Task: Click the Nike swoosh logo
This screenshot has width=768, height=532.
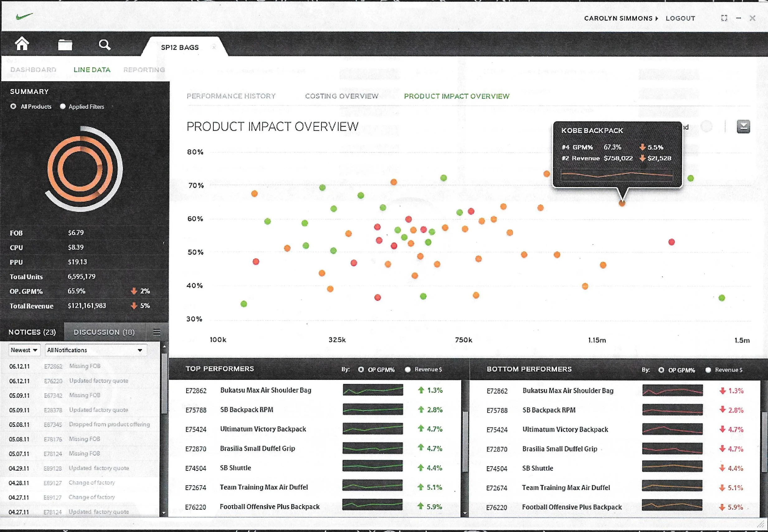Action: coord(24,16)
